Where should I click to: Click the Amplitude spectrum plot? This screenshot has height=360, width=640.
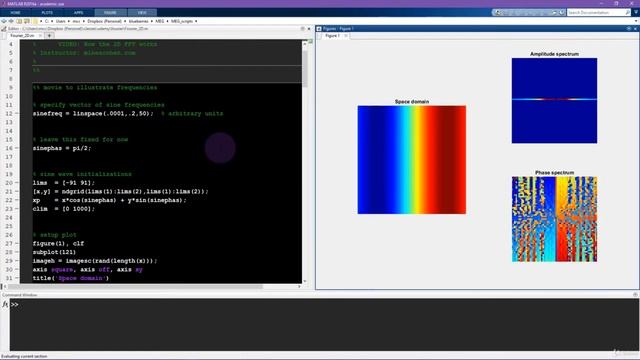click(554, 100)
